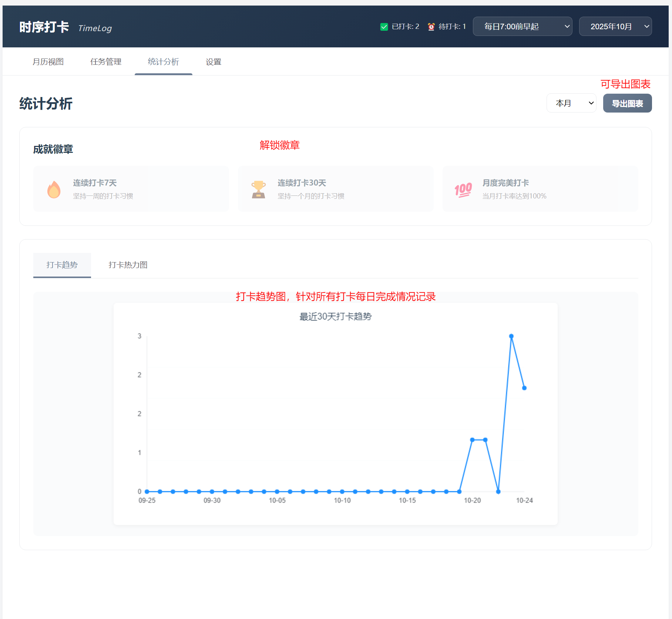Click the green checkmark icon beside 已打卡
672x619 pixels.
point(384,27)
